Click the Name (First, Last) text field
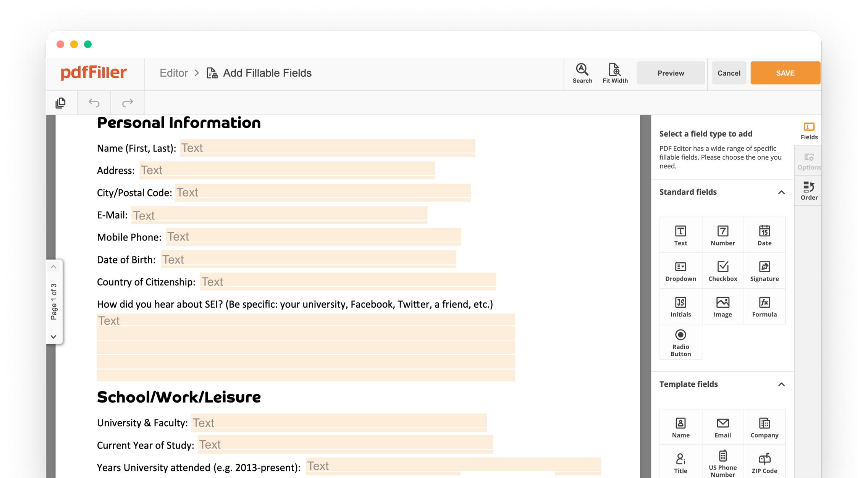This screenshot has width=868, height=478. (x=327, y=148)
